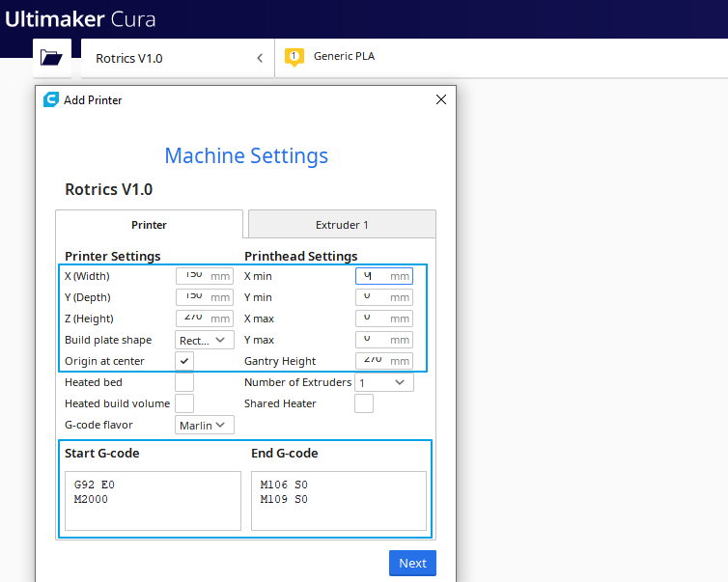728x582 pixels.
Task: Click the Cura logo icon in Add Printer dialog
Action: [50, 99]
